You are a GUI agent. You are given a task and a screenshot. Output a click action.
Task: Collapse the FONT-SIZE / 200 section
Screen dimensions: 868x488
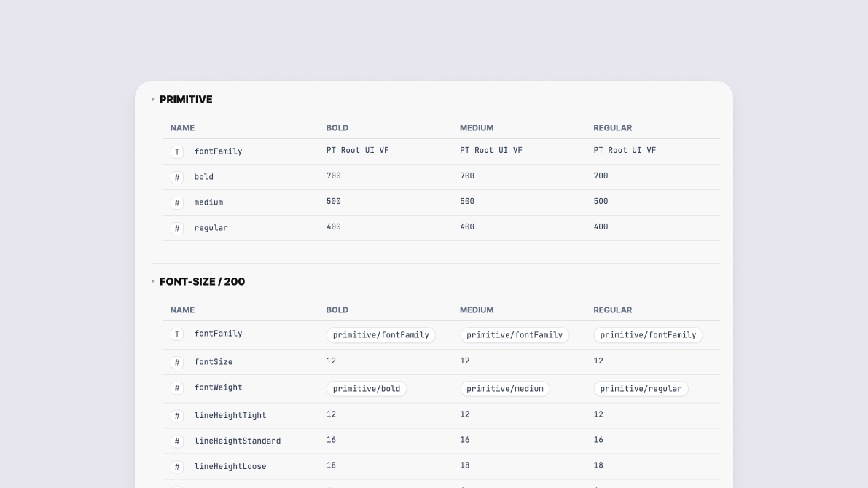point(152,281)
